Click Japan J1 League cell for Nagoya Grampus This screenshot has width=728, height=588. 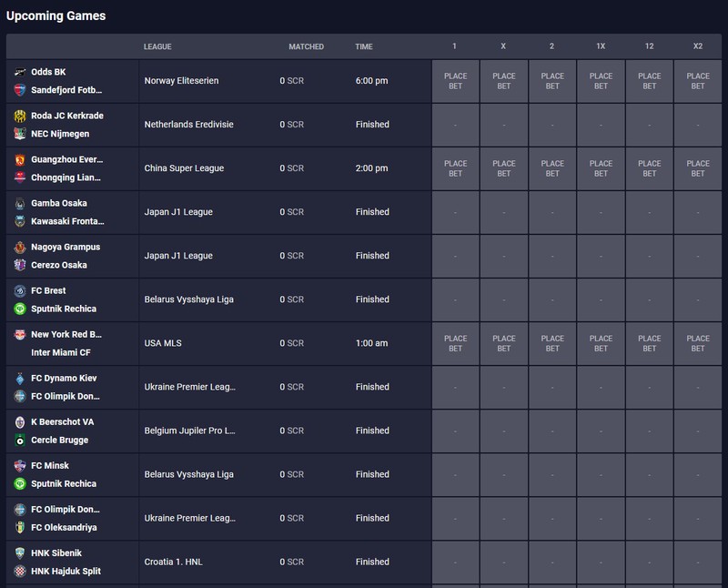click(x=178, y=256)
